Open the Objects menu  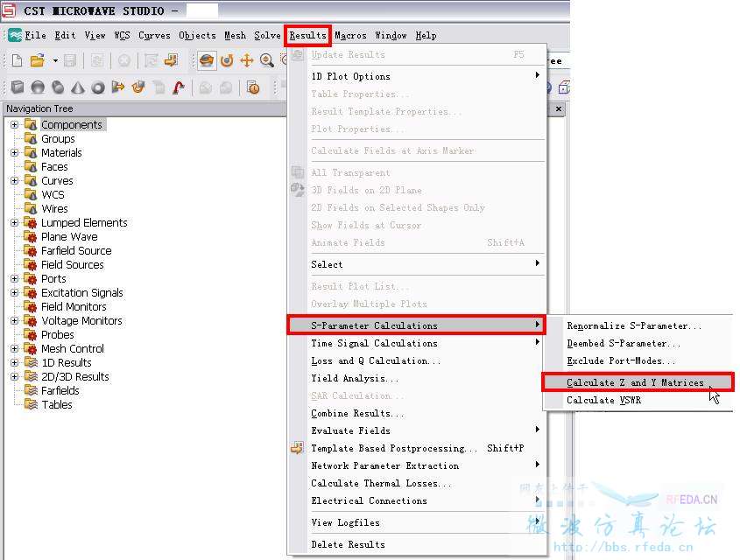(x=197, y=35)
